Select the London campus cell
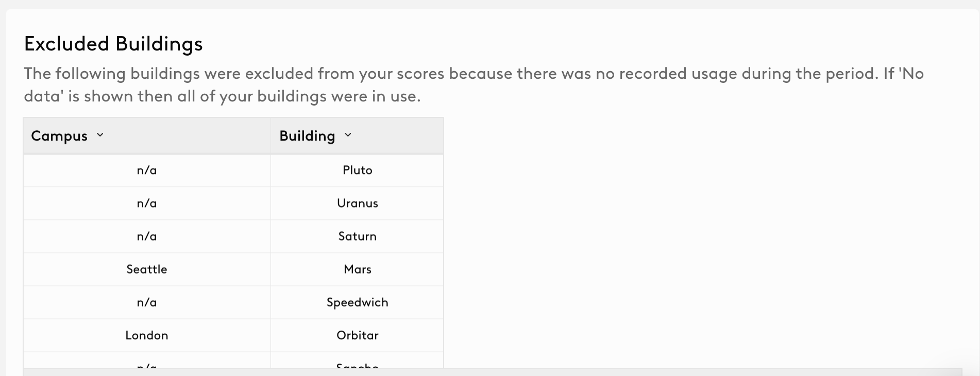This screenshot has width=980, height=376. click(x=147, y=335)
